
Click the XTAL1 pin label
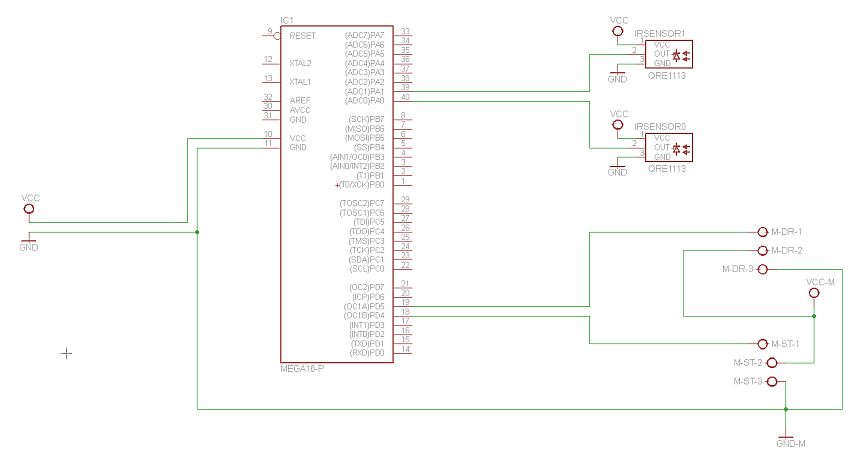coord(300,82)
